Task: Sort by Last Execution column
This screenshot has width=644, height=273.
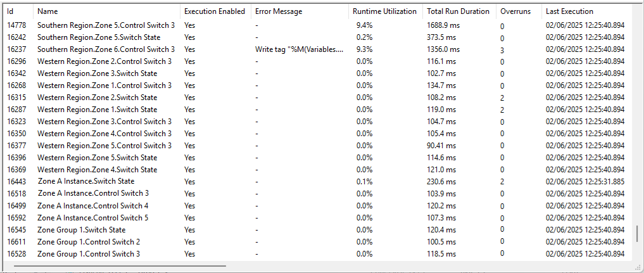Action: [x=569, y=11]
